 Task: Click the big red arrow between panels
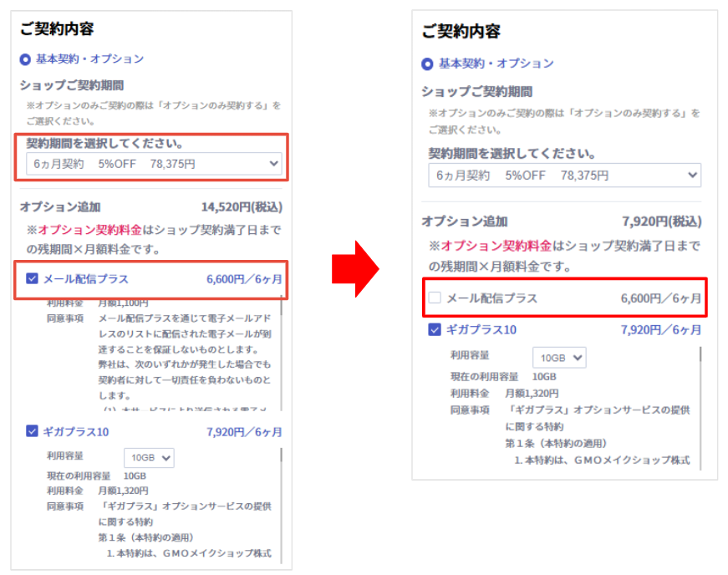click(x=354, y=268)
